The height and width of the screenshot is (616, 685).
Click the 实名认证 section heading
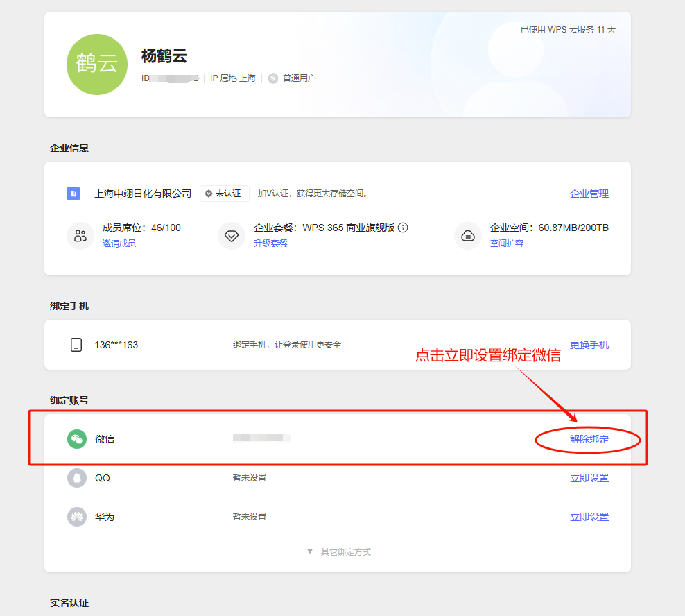click(x=69, y=603)
